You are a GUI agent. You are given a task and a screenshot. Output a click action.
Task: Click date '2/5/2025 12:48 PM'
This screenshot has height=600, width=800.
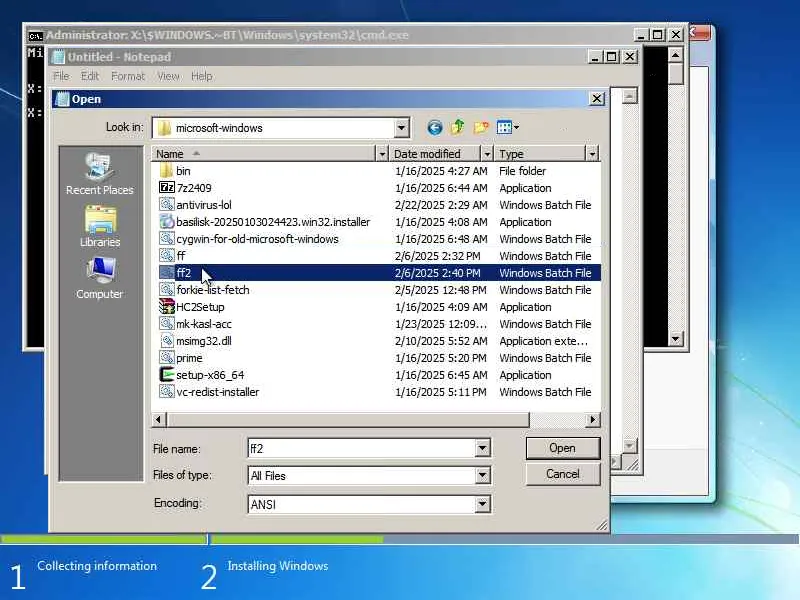coord(441,289)
